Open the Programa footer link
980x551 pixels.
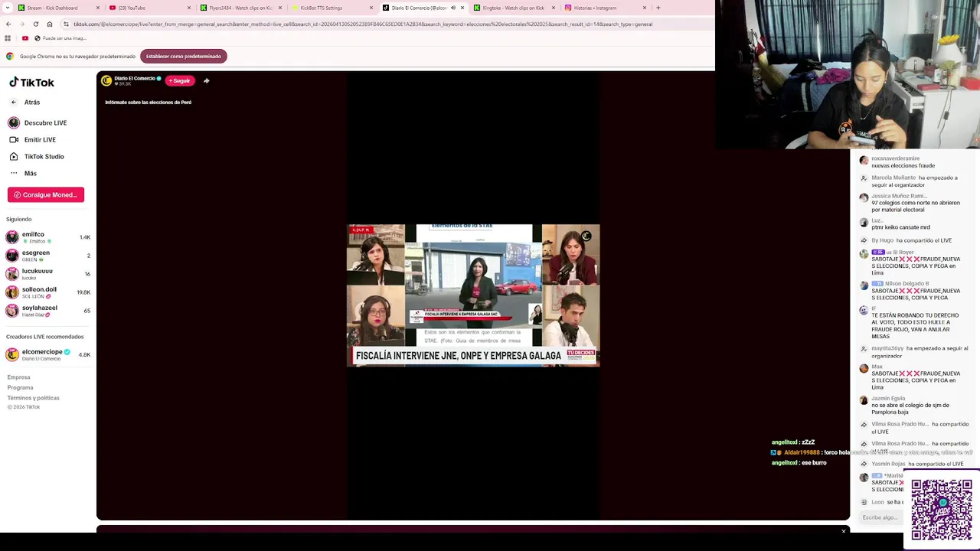20,387
